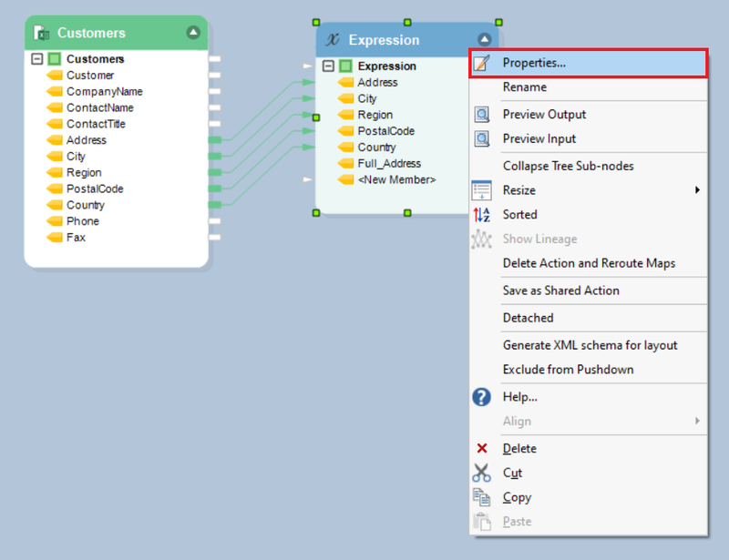729x560 pixels.
Task: Click the Excel icon in Customers header
Action: [x=41, y=33]
